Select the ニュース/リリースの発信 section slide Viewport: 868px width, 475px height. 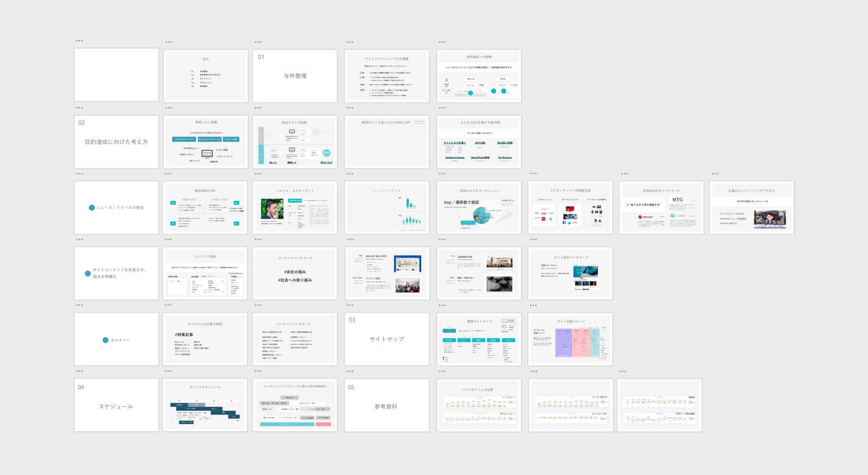(116, 207)
